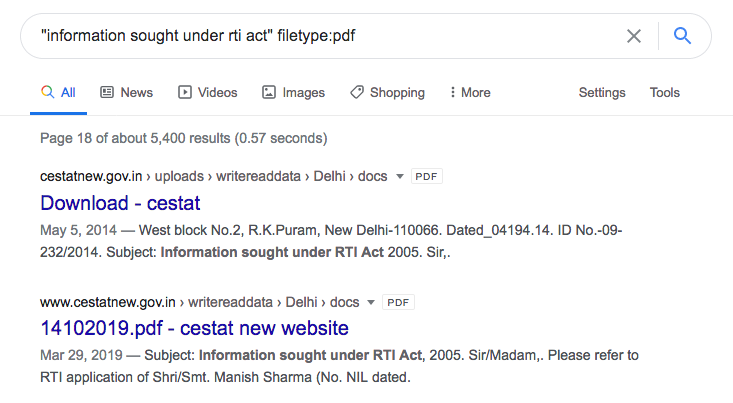Open "14102019.pdf - cestat new website" link
Image resolution: width=733 pixels, height=403 pixels.
point(194,328)
